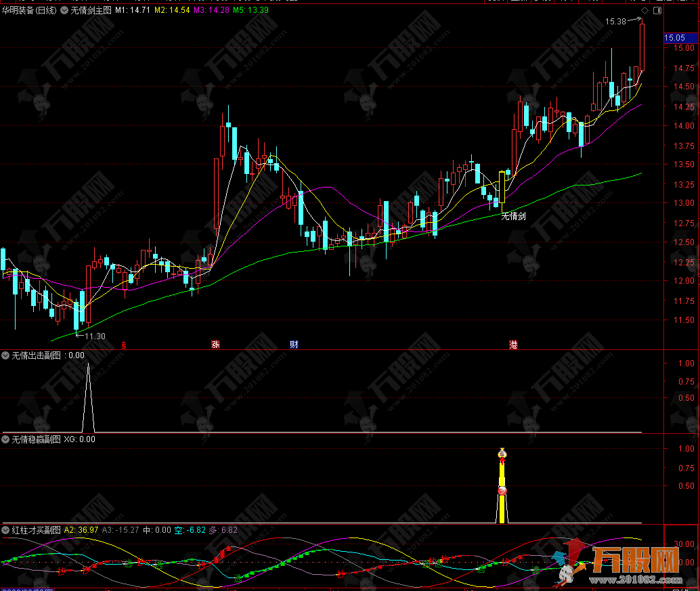Click the yellow M2 14.54 average label
The height and width of the screenshot is (591, 700).
pyautogui.click(x=172, y=11)
